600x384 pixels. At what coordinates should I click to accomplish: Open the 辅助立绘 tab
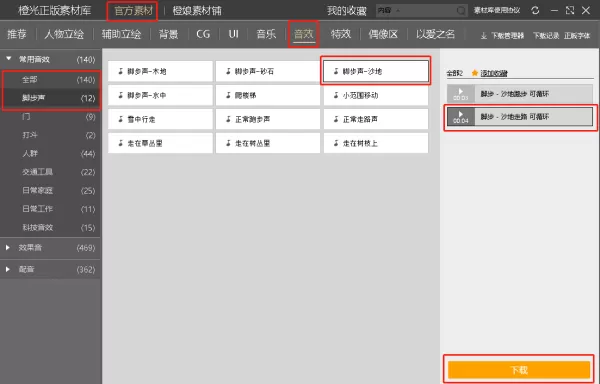tap(121, 34)
